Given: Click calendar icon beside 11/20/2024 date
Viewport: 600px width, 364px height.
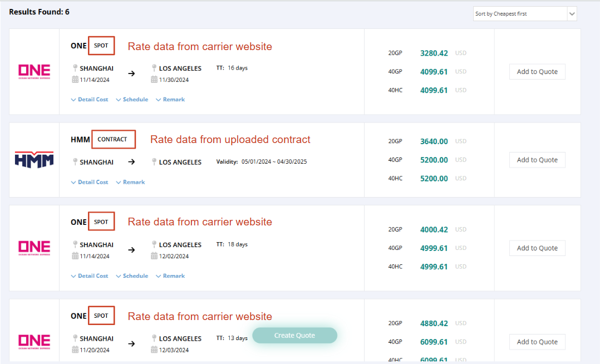Looking at the screenshot, I should (75, 350).
